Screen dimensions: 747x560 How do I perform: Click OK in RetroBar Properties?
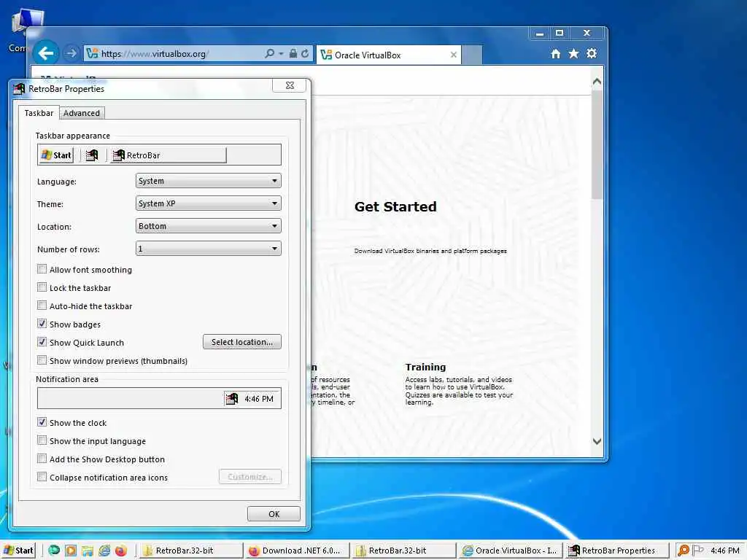[x=274, y=514]
